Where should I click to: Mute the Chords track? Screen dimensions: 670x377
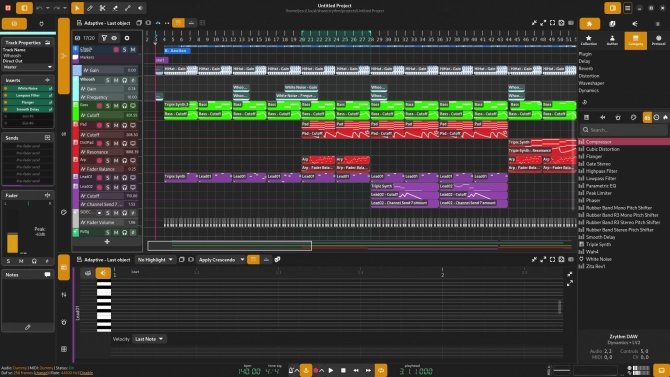[133, 50]
